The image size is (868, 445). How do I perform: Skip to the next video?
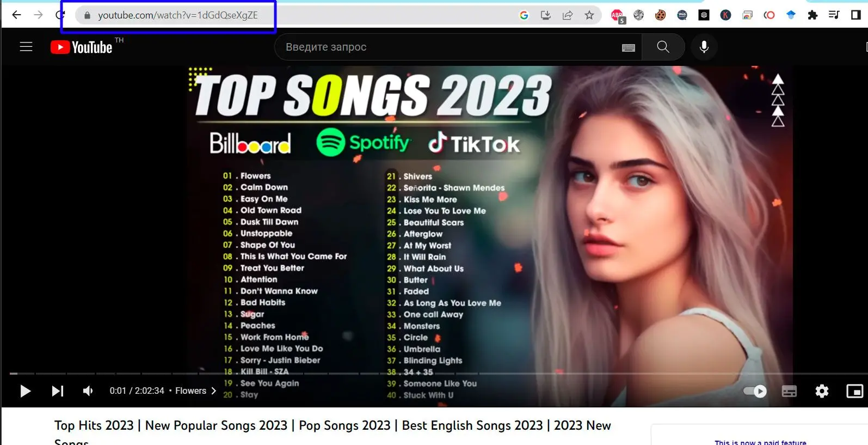point(57,391)
